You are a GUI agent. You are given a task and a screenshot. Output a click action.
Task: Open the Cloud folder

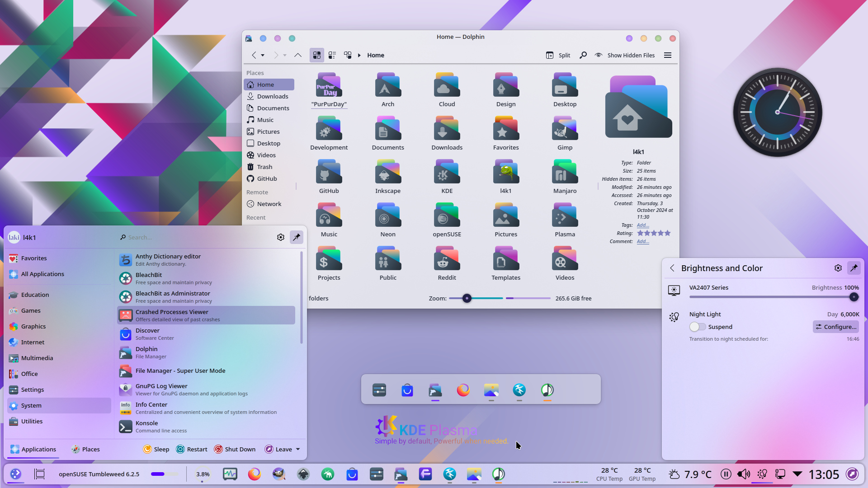click(447, 90)
